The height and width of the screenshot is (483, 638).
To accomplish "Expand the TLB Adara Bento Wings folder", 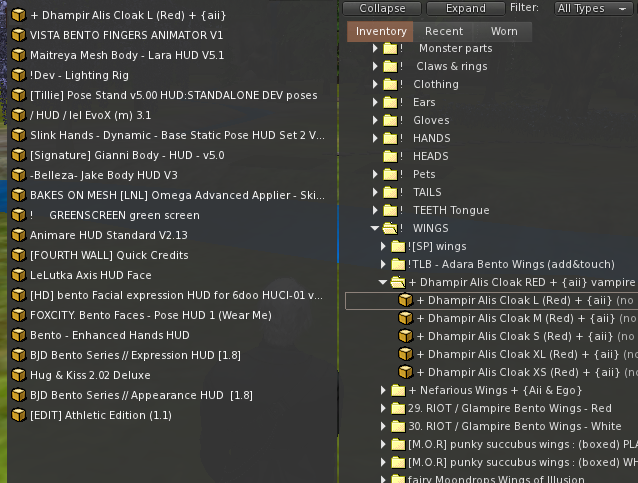I will pyautogui.click(x=383, y=264).
